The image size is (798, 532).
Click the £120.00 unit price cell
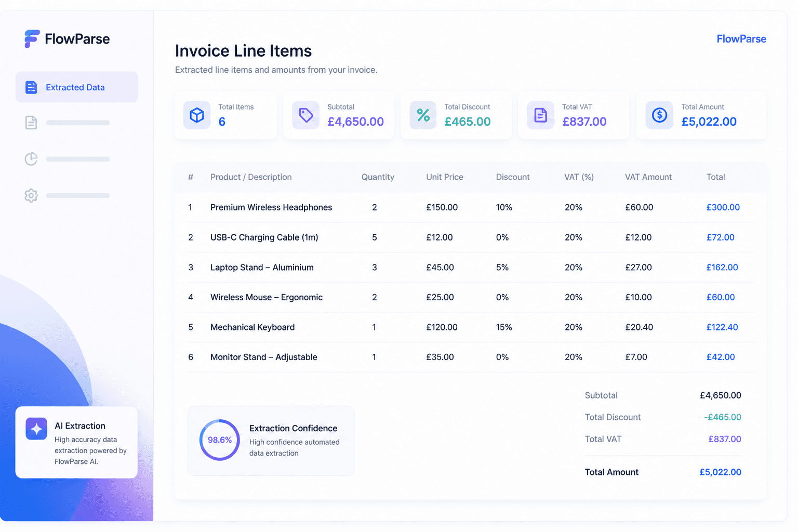tap(442, 327)
